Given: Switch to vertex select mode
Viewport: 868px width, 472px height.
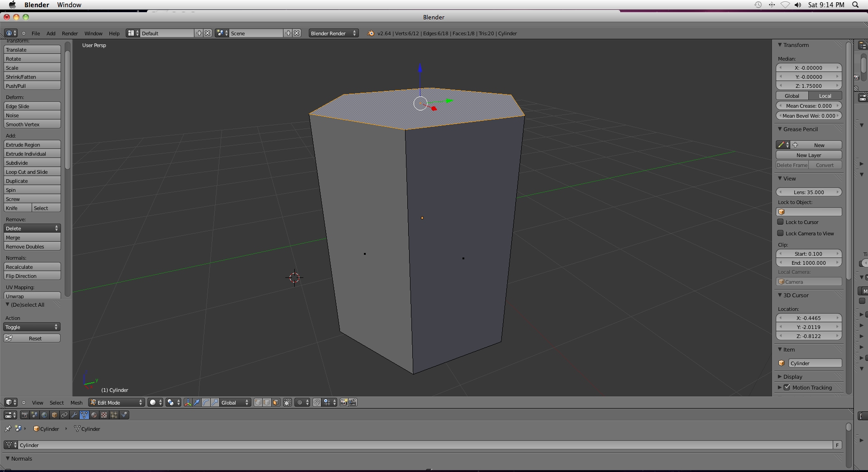Looking at the screenshot, I should tap(258, 402).
